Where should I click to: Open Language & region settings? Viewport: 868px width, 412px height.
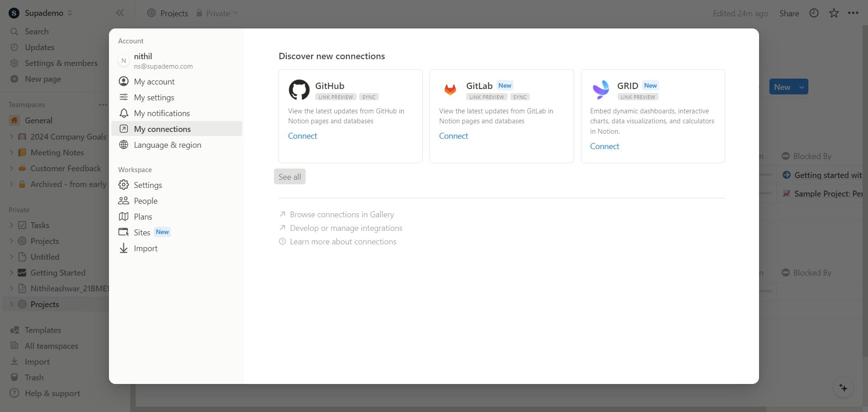click(167, 145)
